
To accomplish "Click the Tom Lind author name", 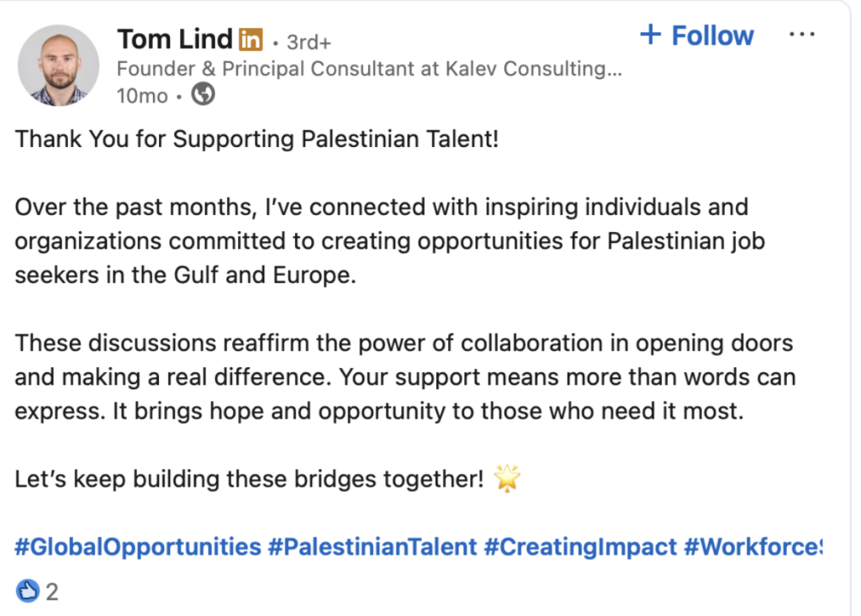I will [174, 39].
